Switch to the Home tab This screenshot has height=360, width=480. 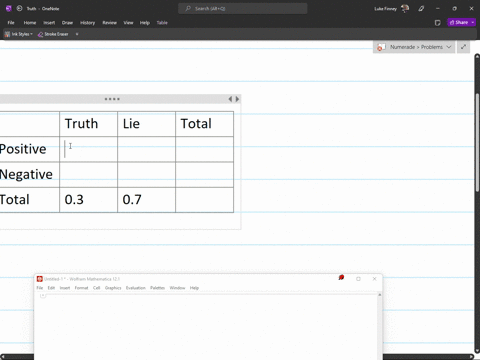(30, 23)
